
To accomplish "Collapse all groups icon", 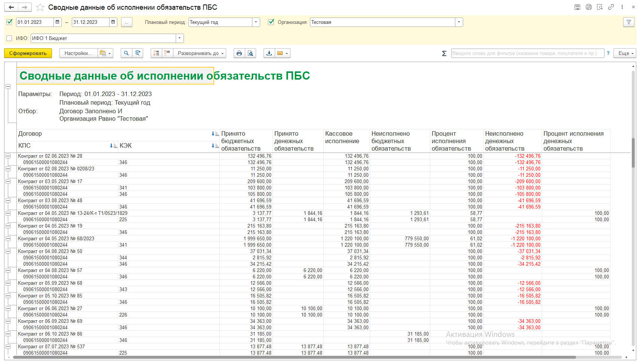I will [x=157, y=53].
